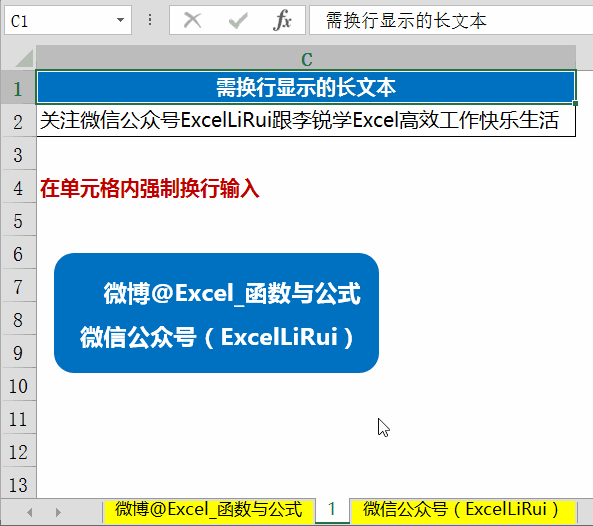
Task: Click the fill handle of cell C1
Action: point(575,103)
